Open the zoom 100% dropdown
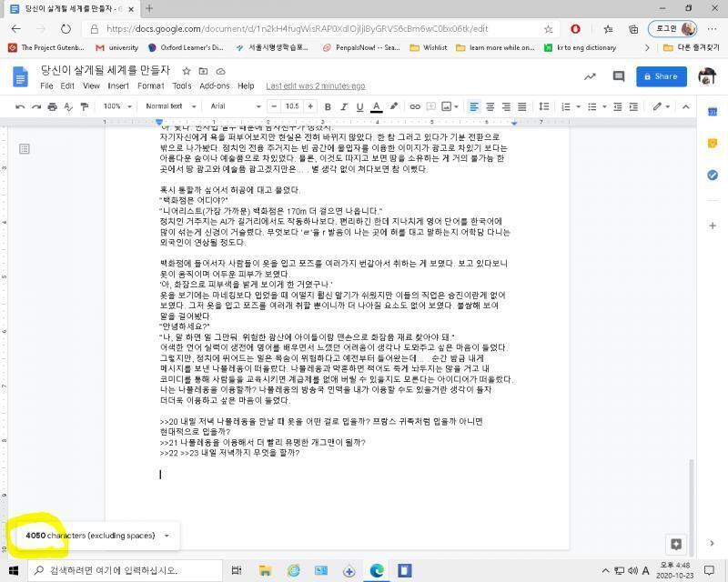This screenshot has height=582, width=728. pyautogui.click(x=117, y=106)
